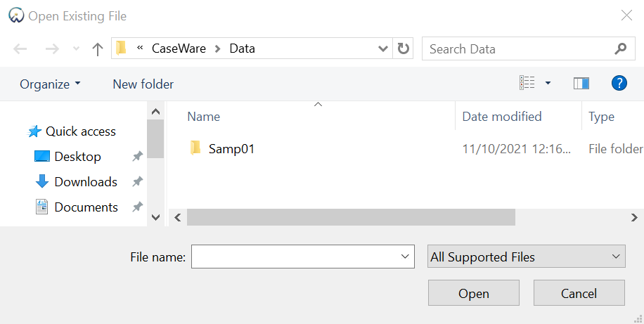This screenshot has height=324, width=644.
Task: Go to Downloads in navigation pane
Action: pyautogui.click(x=85, y=182)
